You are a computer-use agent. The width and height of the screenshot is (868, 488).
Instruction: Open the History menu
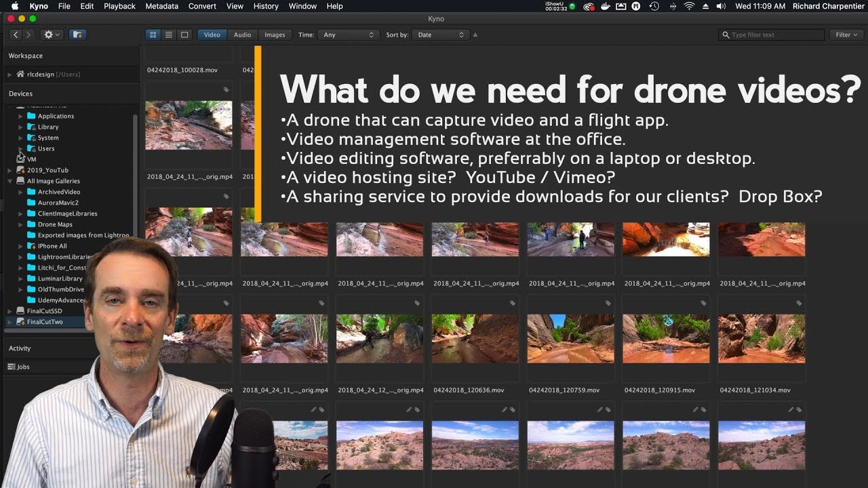(x=266, y=6)
